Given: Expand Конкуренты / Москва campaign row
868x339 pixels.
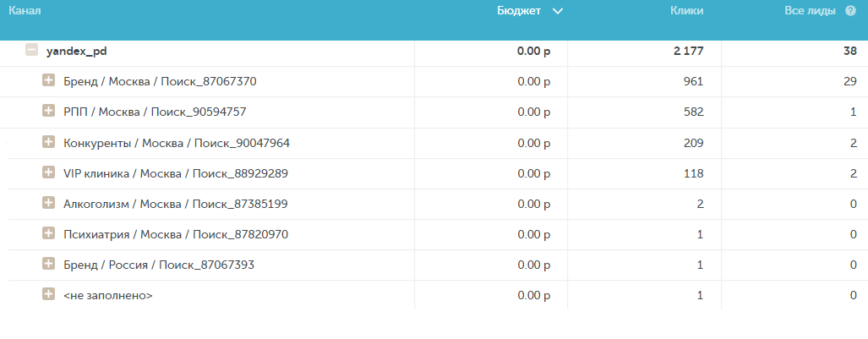Looking at the screenshot, I should [x=49, y=142].
